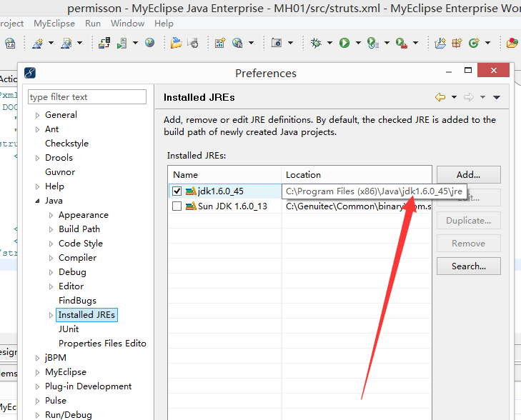Select Build Path in preferences tree
The height and width of the screenshot is (420, 521).
tap(79, 229)
